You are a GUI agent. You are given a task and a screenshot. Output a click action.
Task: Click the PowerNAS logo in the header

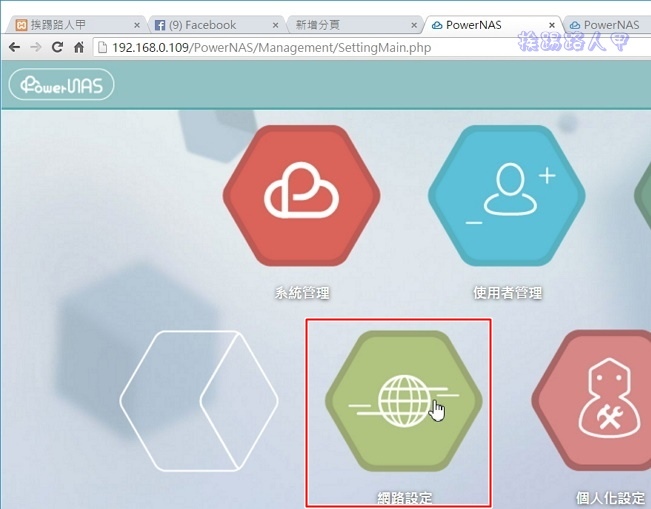pos(62,85)
